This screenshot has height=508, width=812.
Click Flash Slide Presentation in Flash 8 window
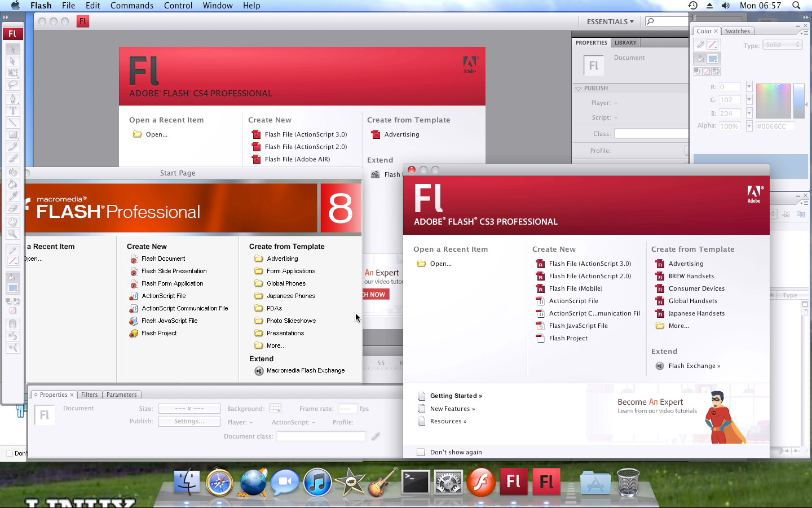(174, 271)
